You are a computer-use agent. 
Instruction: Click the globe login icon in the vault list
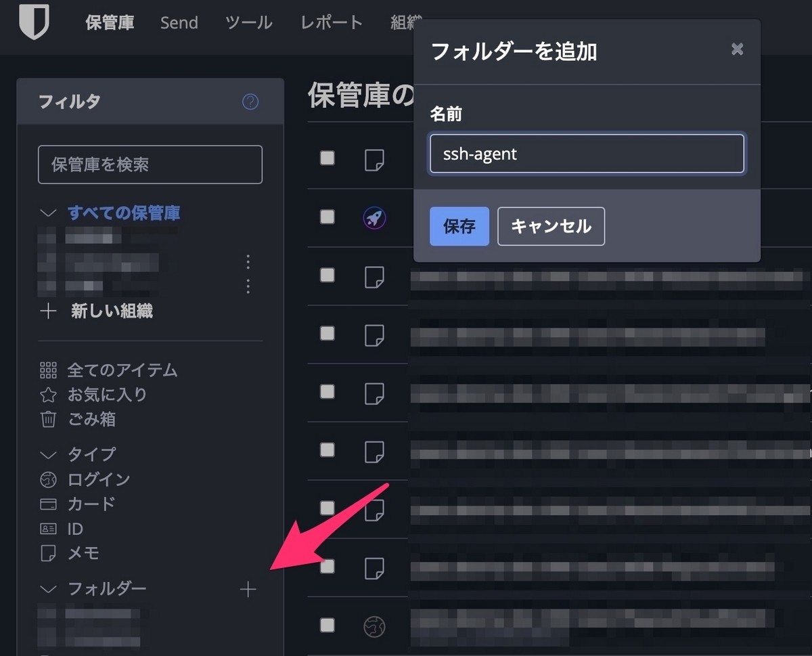[375, 626]
